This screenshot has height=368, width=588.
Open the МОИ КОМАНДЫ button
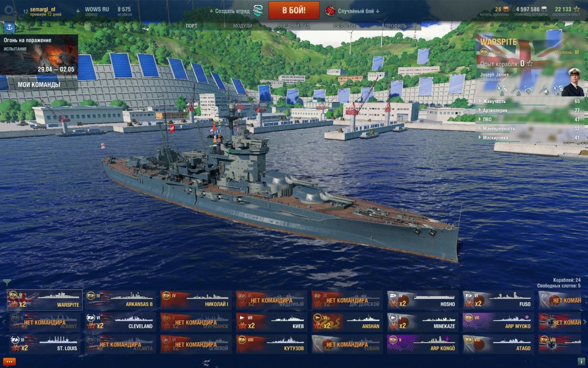[39, 84]
